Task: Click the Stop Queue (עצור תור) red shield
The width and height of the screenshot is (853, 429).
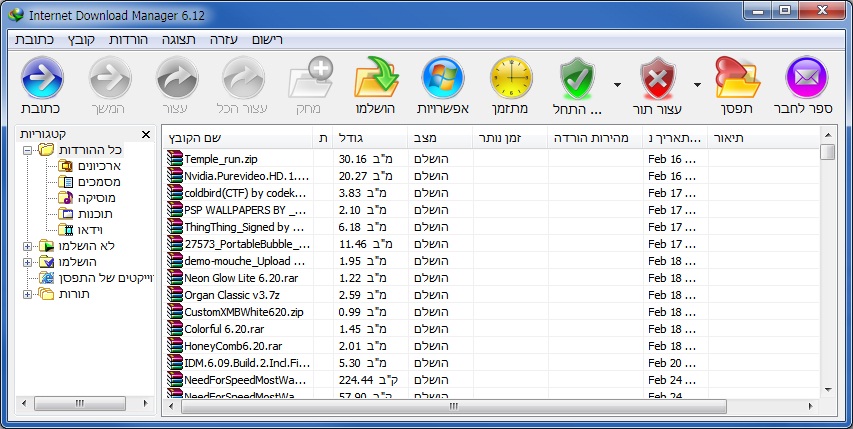Action: (657, 79)
